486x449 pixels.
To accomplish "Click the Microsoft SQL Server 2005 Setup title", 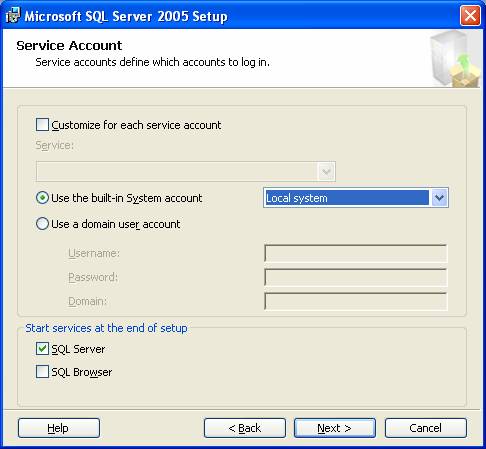I will click(x=126, y=16).
